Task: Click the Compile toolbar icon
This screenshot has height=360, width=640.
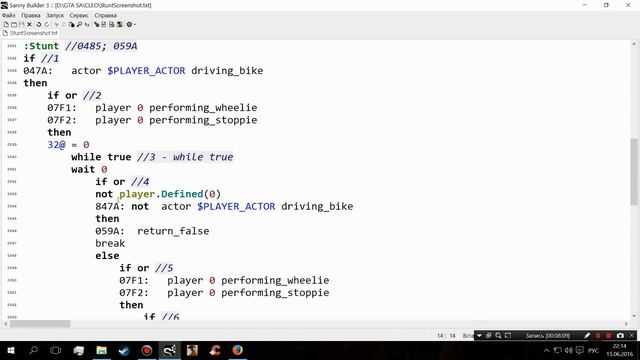Action: coord(96,24)
